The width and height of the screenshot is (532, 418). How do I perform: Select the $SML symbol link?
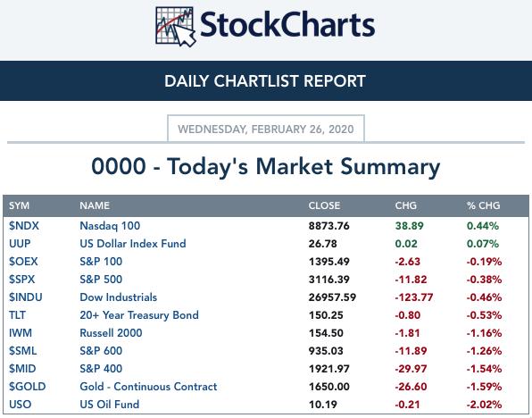(22, 351)
